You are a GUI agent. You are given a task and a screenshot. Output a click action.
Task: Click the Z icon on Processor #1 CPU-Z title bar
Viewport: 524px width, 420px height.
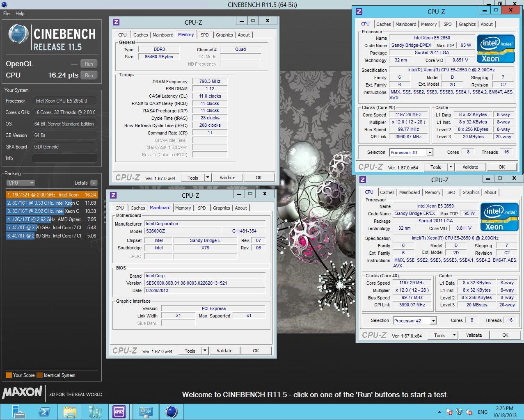point(359,12)
